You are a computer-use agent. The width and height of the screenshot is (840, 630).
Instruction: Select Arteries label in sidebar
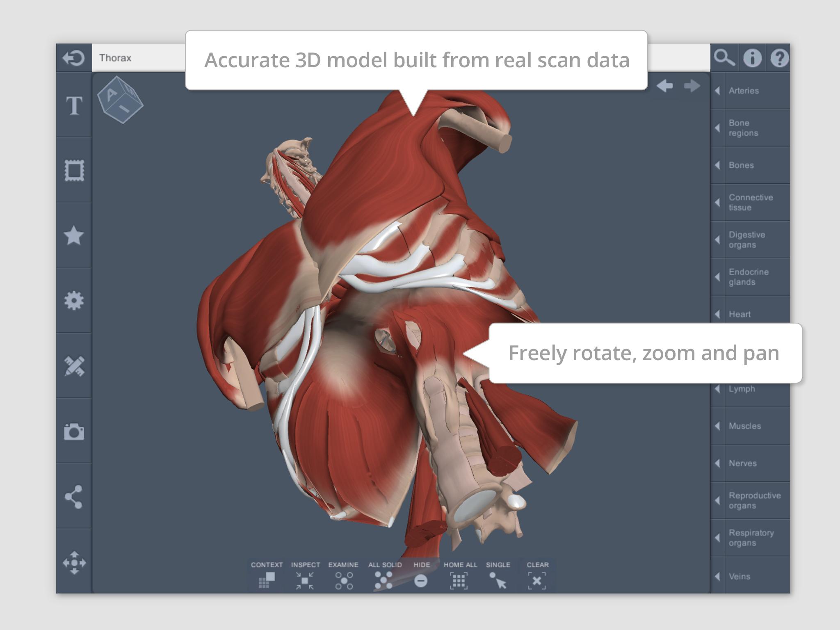744,91
